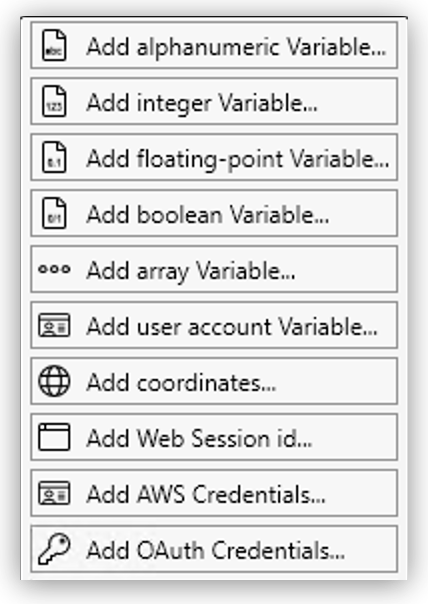Viewport: 428px width, 604px height.
Task: Pick Add OAuth Credentials... menu item
Action: click(x=214, y=549)
